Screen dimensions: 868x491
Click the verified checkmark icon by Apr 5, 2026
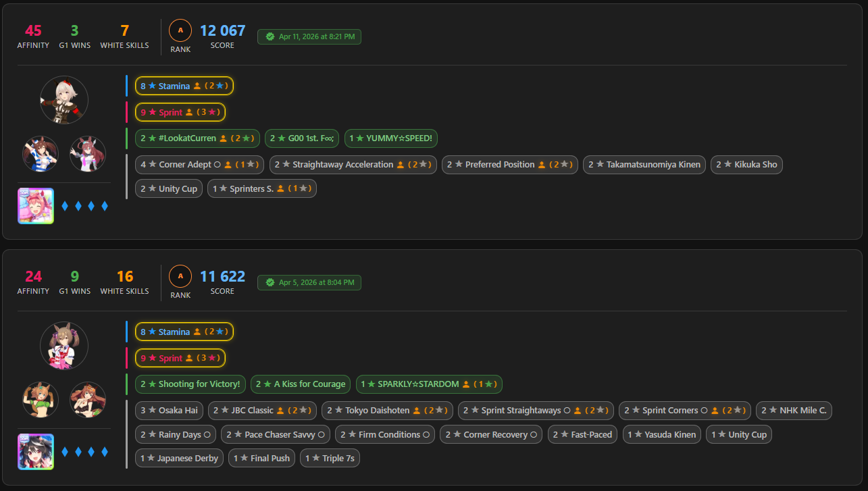tap(270, 282)
